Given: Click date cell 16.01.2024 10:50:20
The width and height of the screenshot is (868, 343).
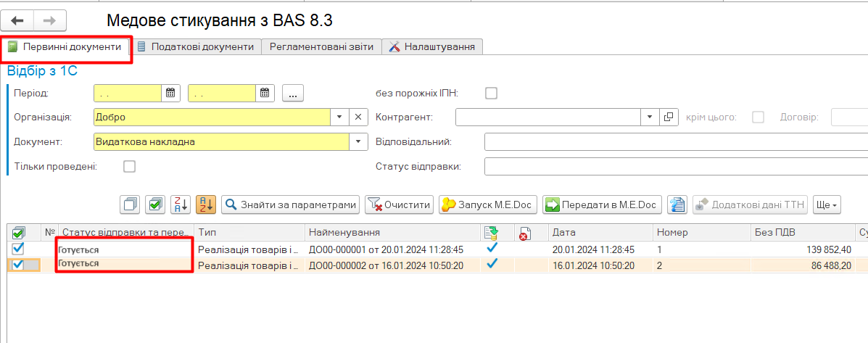Looking at the screenshot, I should click(600, 265).
